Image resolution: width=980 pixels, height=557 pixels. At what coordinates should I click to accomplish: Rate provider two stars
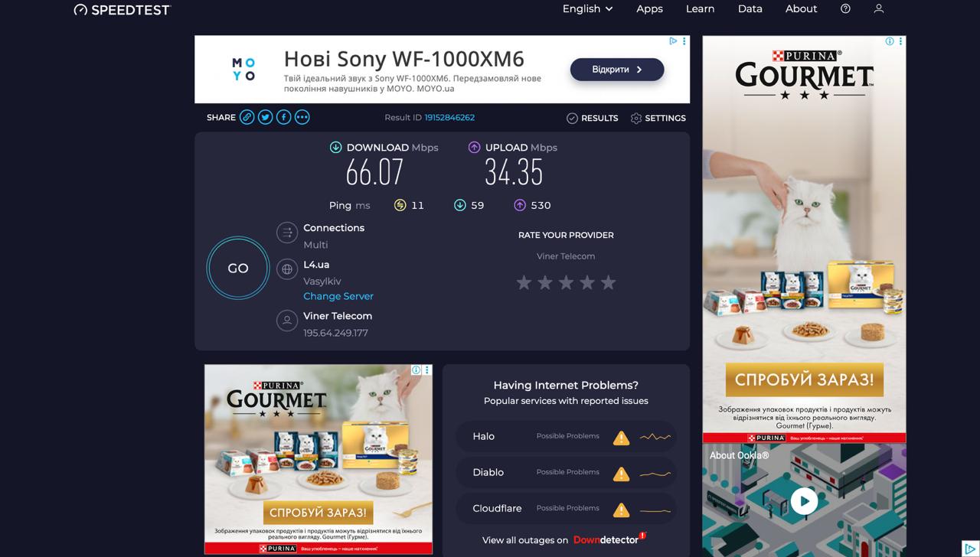pos(545,283)
